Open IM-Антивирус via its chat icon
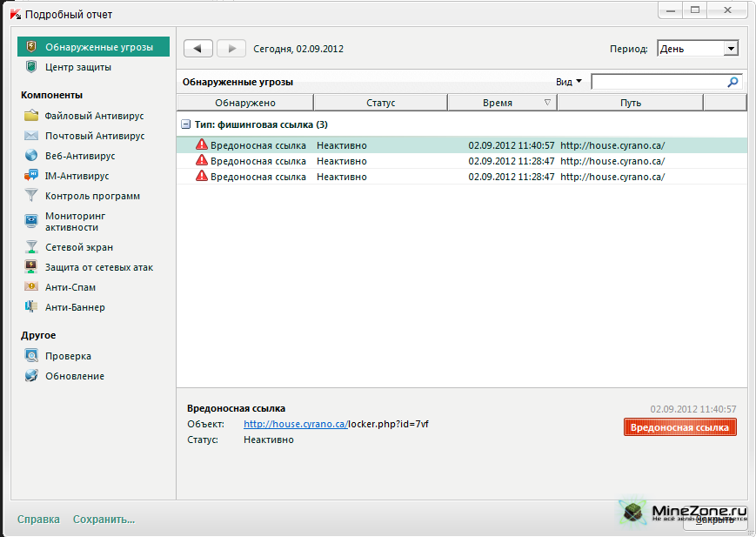Image resolution: width=756 pixels, height=537 pixels. click(x=31, y=176)
